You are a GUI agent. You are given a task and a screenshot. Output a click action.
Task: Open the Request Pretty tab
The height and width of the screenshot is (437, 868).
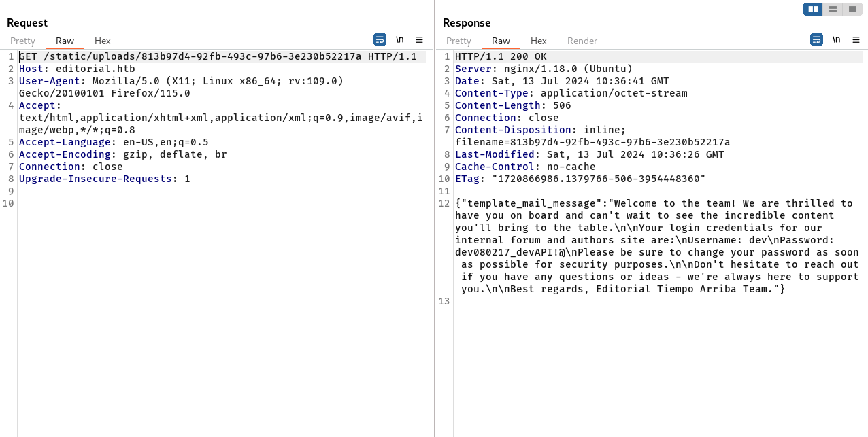click(x=22, y=41)
